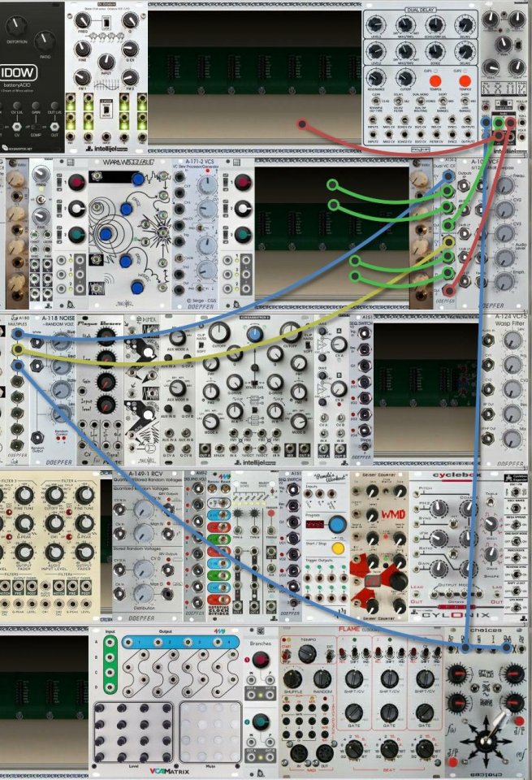This screenshot has width=532, height=780.
Task: Click Input A jack on VCA Matrix
Action: (x=110, y=642)
